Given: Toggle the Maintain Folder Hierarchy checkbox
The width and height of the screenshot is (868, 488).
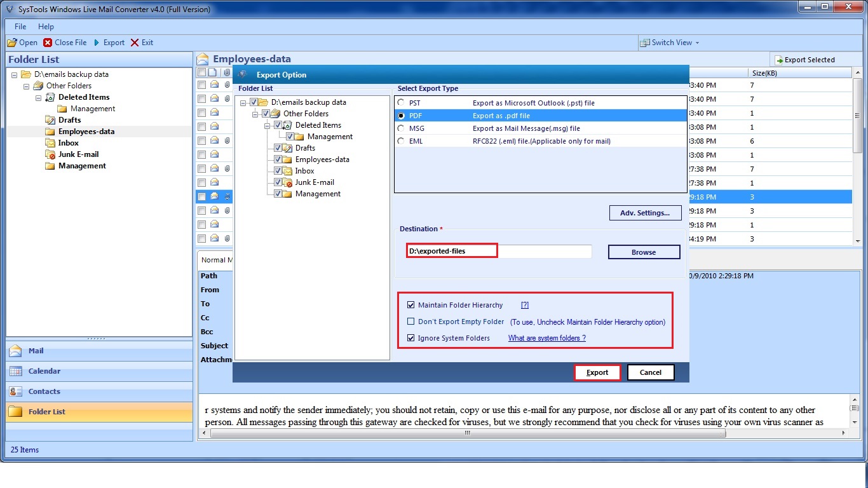Looking at the screenshot, I should tap(410, 305).
